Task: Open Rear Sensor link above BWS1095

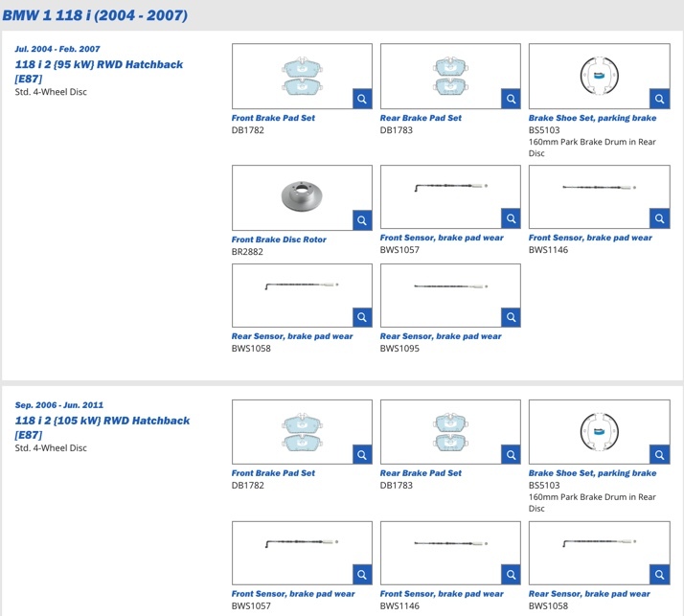Action: [x=441, y=336]
